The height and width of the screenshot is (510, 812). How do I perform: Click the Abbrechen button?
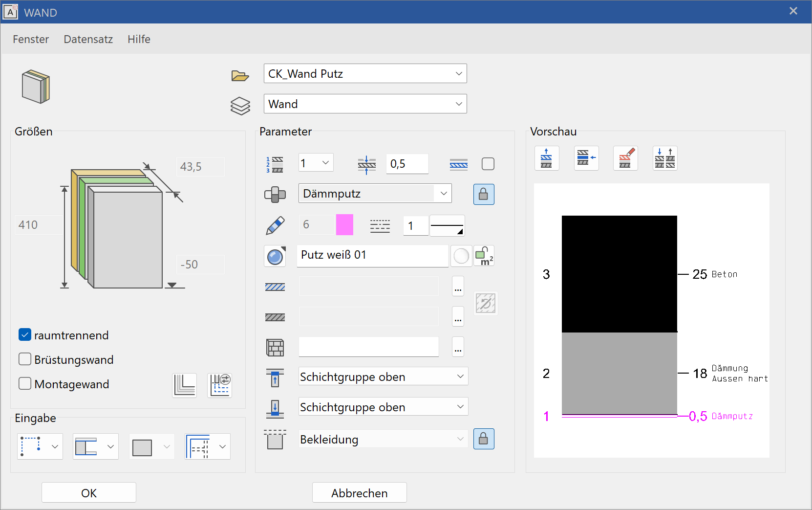pyautogui.click(x=360, y=492)
